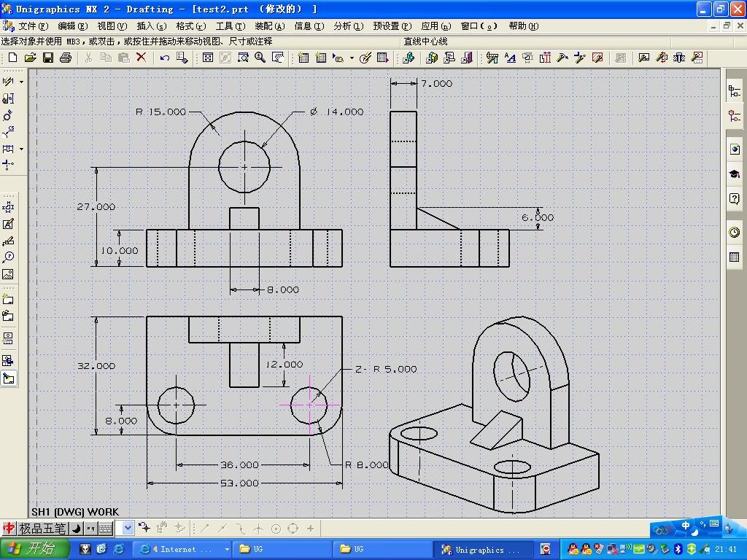
Task: Click the crosshatch hammer icon
Action: coord(597,58)
